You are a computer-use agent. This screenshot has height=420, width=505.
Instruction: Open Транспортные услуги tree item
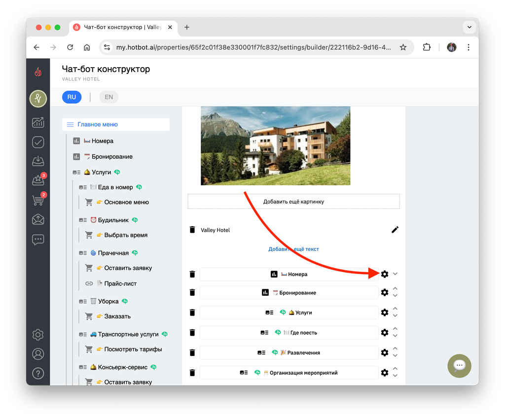[124, 334]
